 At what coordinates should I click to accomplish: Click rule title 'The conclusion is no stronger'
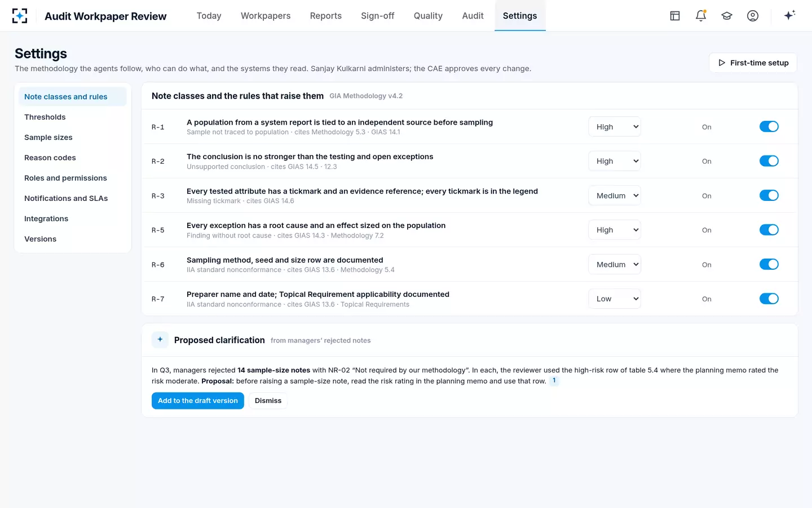(x=310, y=156)
